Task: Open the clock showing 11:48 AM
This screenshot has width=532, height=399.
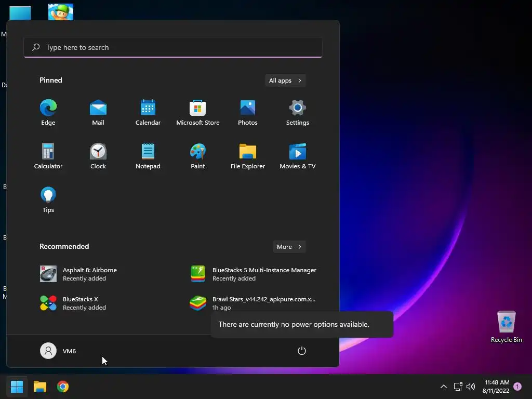Action: coord(496,387)
